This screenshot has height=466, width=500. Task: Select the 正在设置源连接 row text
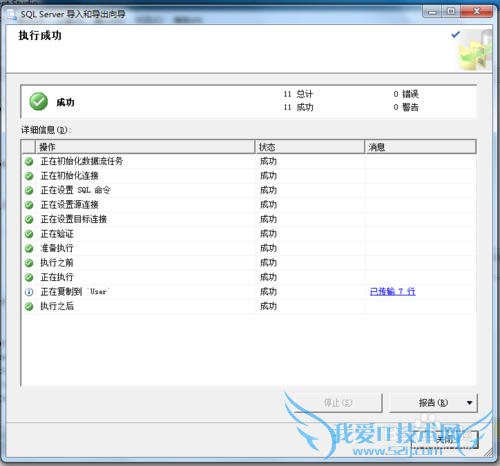[69, 205]
